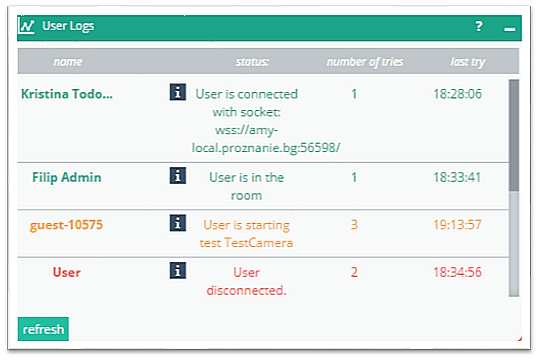This screenshot has height=360, width=539.
Task: Minimize the User Logs panel
Action: pyautogui.click(x=509, y=29)
